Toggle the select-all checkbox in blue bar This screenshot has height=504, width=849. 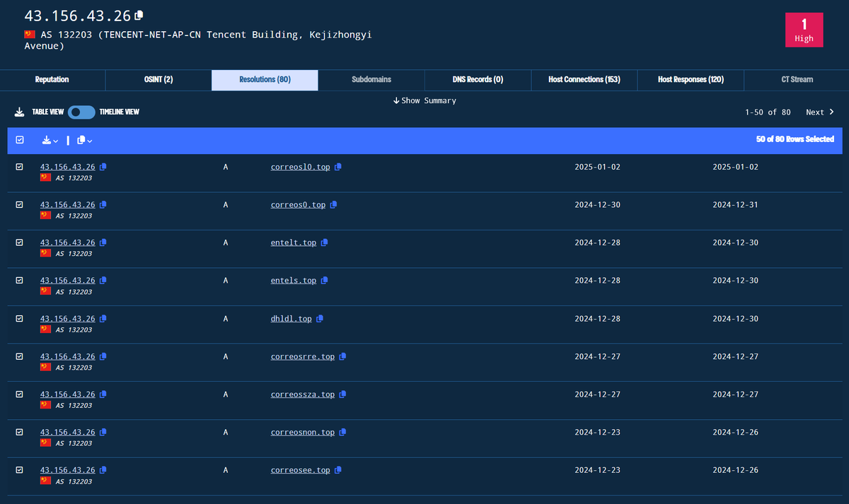19,140
